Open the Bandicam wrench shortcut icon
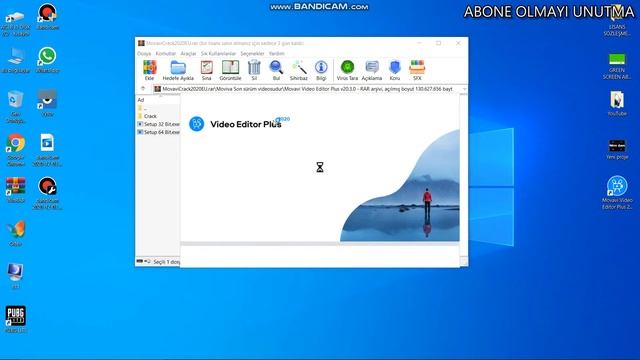Screen dimensions: 640x360 pyautogui.click(x=47, y=193)
